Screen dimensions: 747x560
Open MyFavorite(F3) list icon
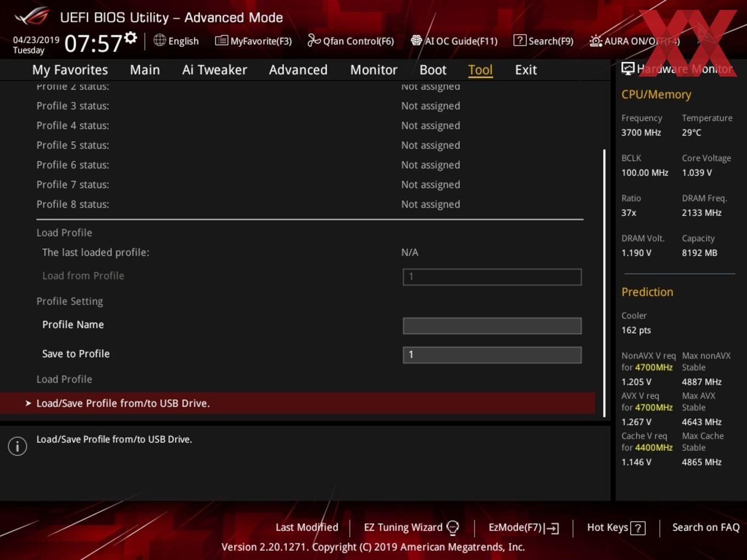pyautogui.click(x=221, y=41)
